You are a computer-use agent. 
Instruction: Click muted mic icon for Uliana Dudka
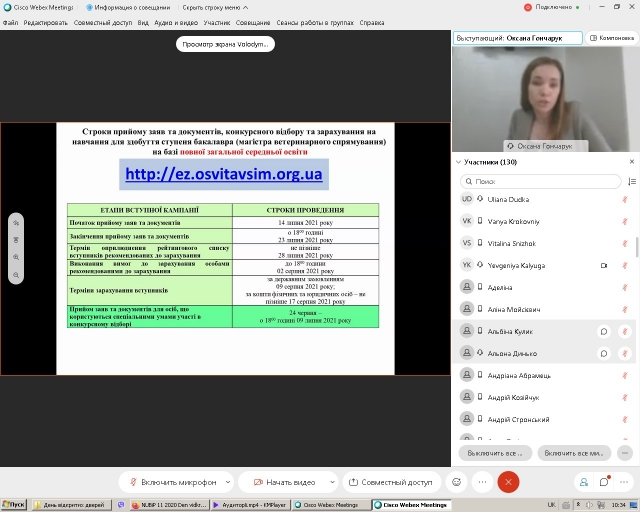pos(624,199)
